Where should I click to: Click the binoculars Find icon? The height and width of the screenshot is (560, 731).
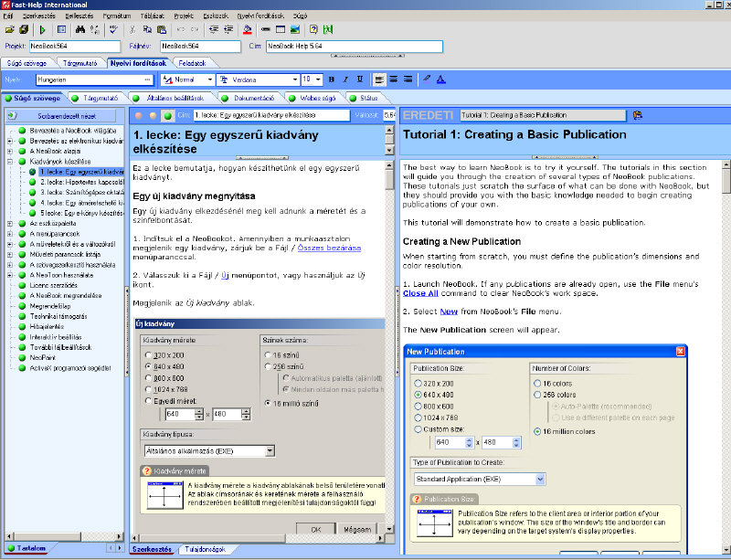point(79,29)
